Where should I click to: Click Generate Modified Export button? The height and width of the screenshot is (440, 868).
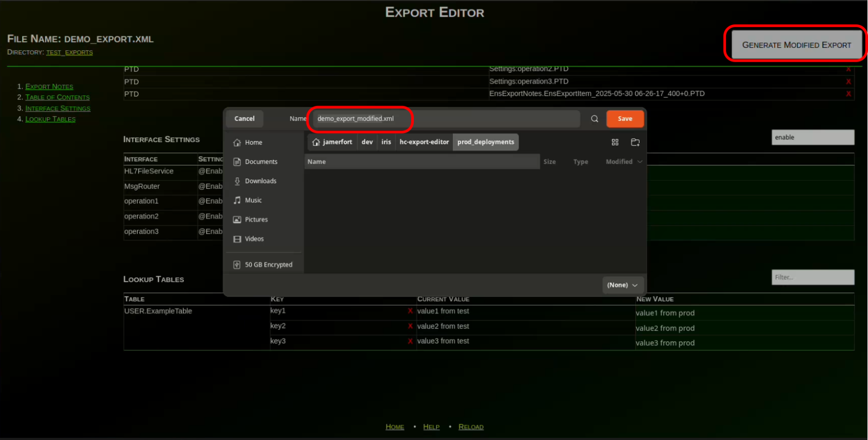796,45
